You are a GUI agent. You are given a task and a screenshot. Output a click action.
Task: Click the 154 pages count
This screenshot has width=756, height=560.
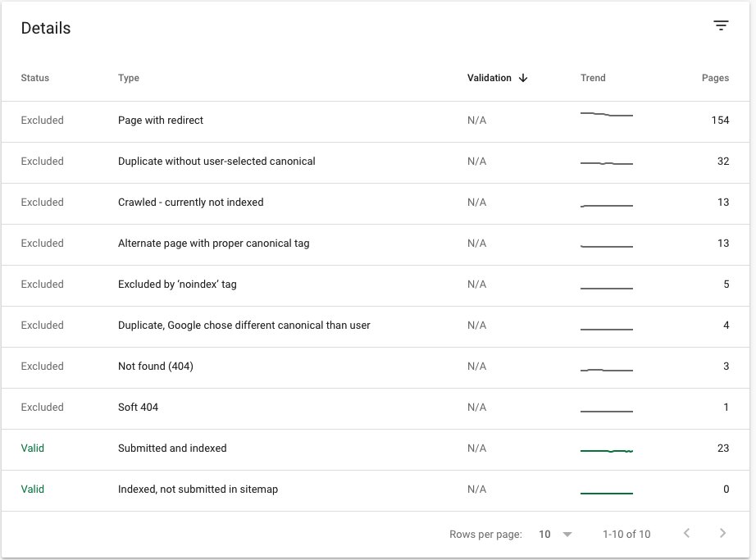[x=720, y=120]
